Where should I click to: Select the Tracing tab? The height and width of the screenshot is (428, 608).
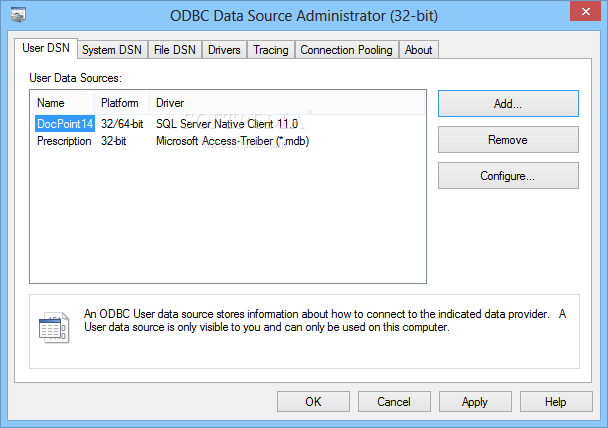click(271, 50)
